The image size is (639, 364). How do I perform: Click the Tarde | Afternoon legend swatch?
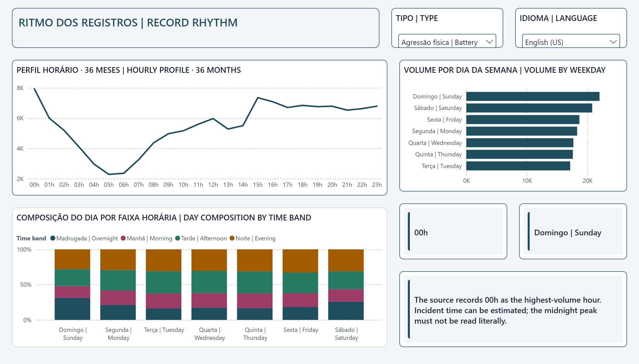coord(178,238)
